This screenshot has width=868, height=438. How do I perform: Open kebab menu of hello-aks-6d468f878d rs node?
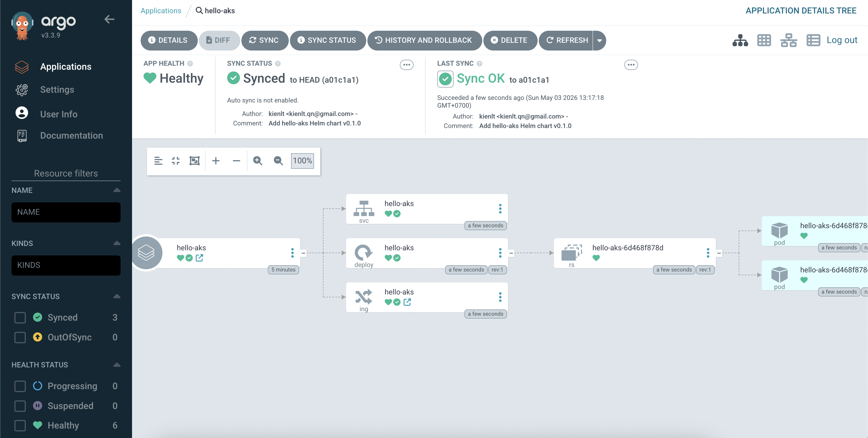click(708, 253)
